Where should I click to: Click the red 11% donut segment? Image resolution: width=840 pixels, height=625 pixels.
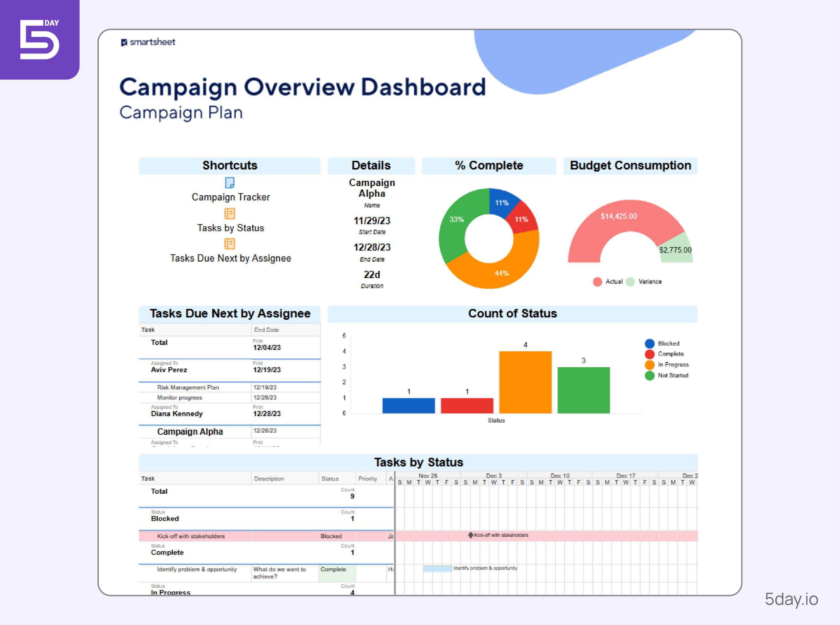(x=521, y=219)
